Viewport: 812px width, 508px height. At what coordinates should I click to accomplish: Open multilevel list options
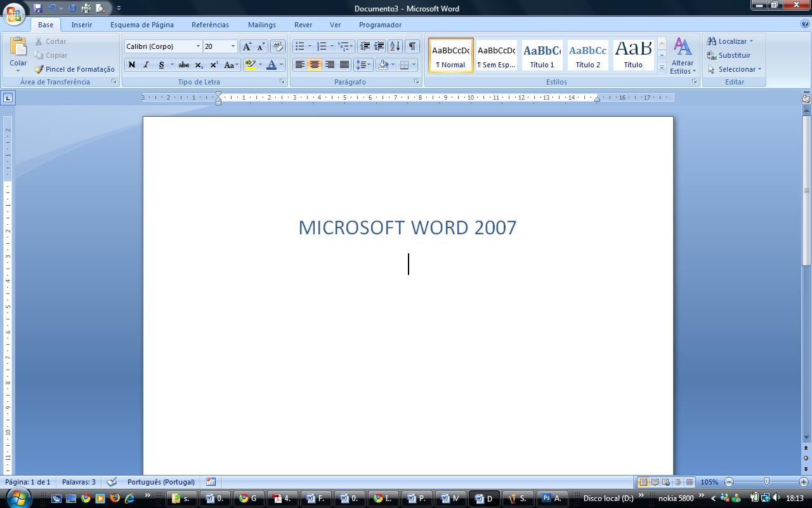pyautogui.click(x=346, y=46)
